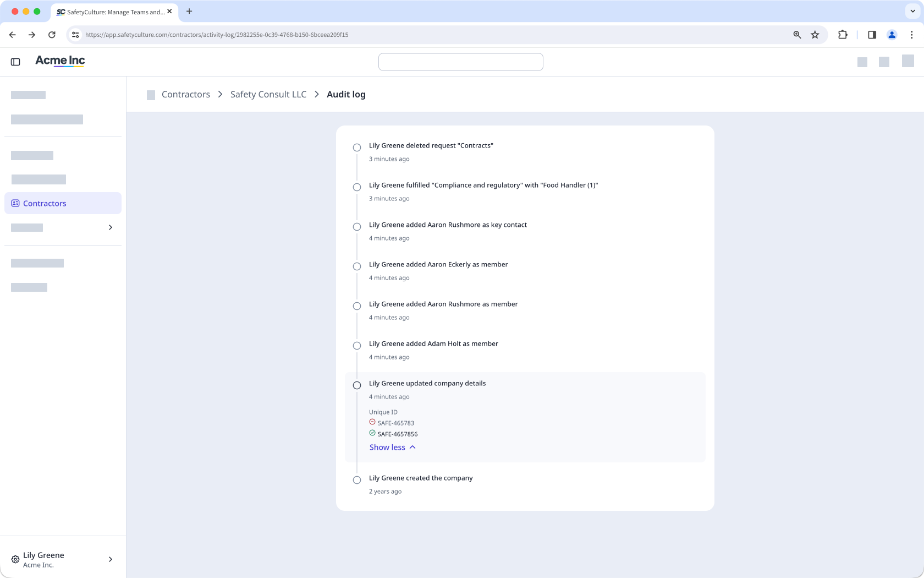The image size is (924, 578).
Task: Click timeline marker for deleted request "Contracts"
Action: tap(357, 148)
